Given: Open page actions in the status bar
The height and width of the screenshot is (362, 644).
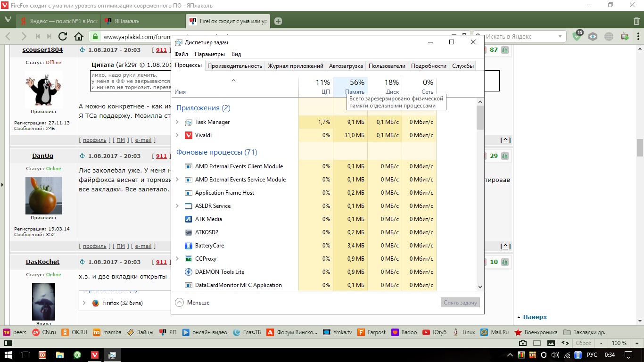Looking at the screenshot, I should click(565, 343).
